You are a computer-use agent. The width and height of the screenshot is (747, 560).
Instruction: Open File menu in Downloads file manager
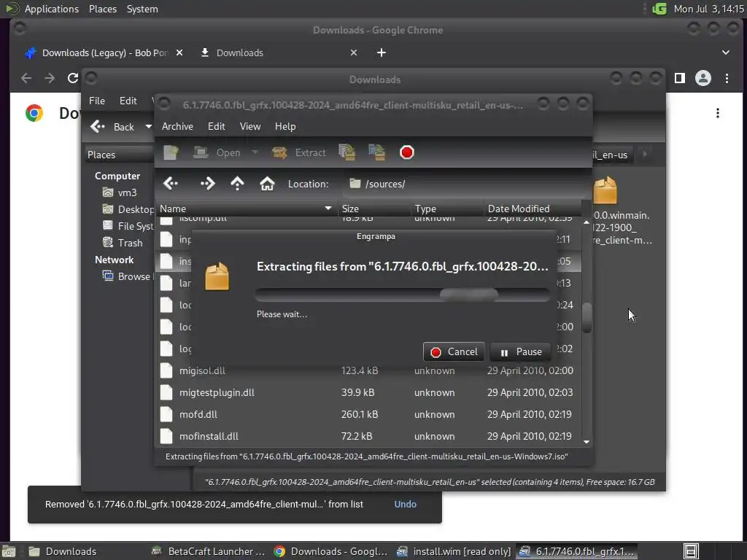97,101
